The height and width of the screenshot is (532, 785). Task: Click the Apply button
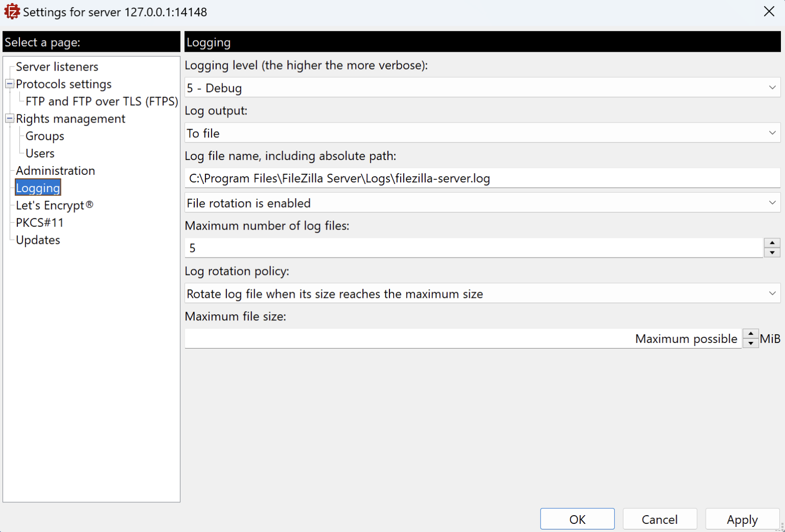pos(742,519)
